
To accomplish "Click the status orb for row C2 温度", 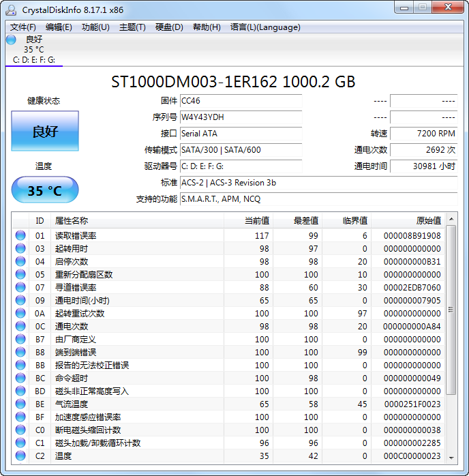I will coord(20,456).
